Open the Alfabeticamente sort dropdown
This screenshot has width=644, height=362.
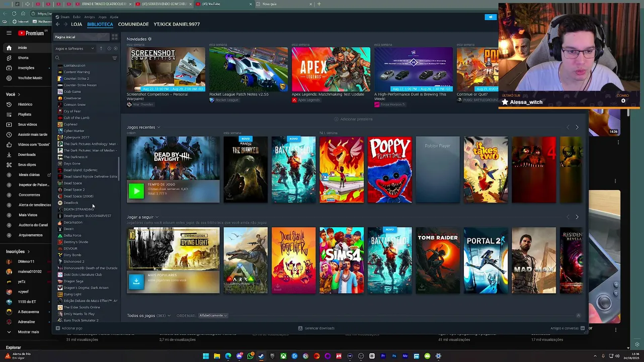coord(213,316)
